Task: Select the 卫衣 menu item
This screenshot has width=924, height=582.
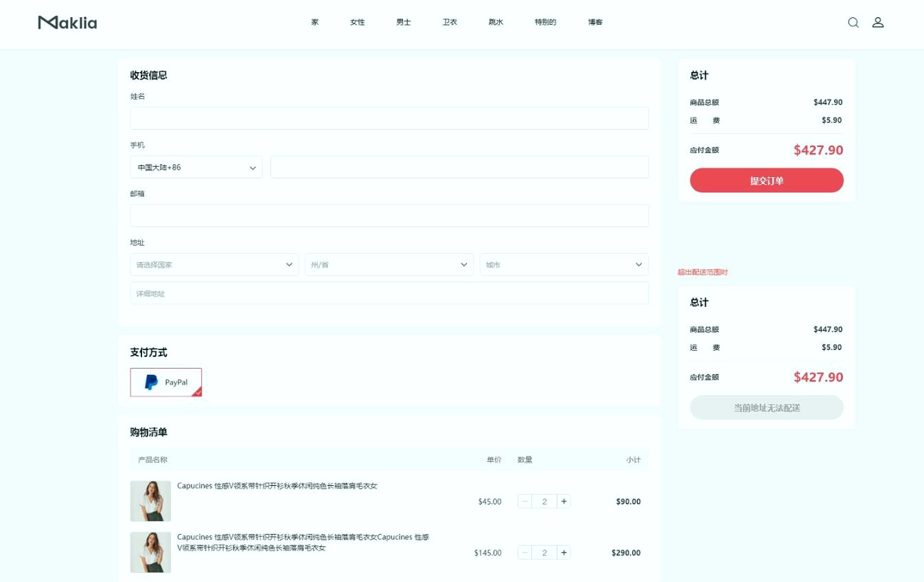Action: tap(450, 22)
